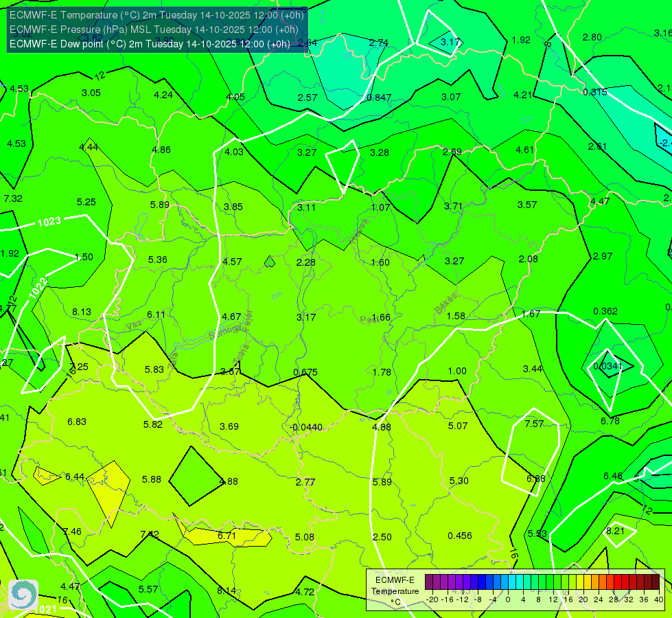Click the dew point value 7.46
This screenshot has width=672, height=618.
[72, 531]
